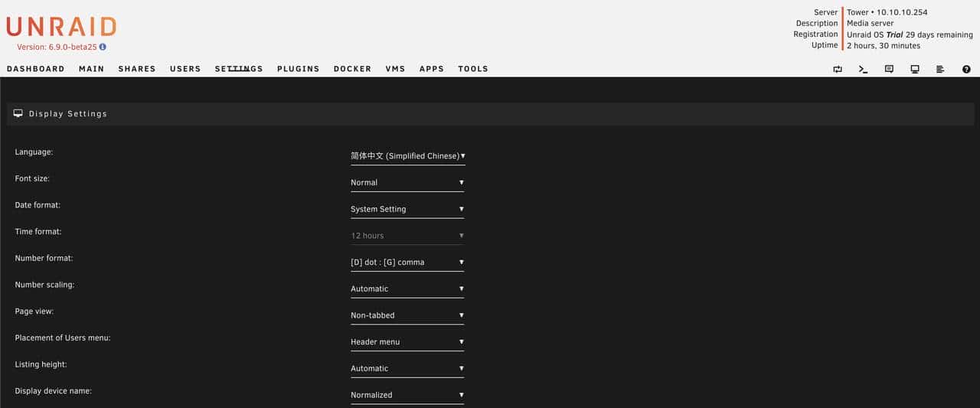
Task: Open the system log lines icon
Action: click(940, 69)
